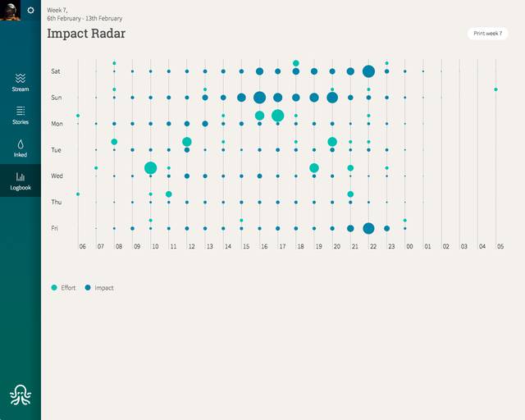The image size is (525, 420).
Task: Click largest Impact bubble on Saturday at 22
Action: pos(368,71)
